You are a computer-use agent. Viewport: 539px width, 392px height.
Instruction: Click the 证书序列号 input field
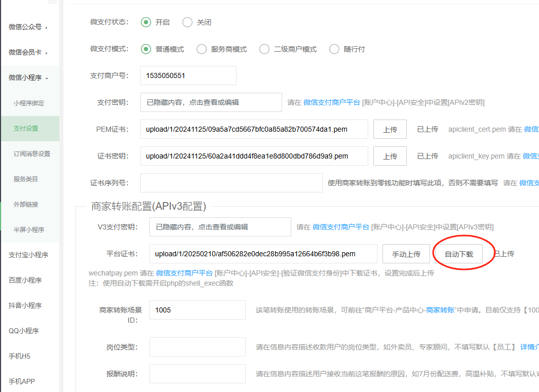[231, 183]
